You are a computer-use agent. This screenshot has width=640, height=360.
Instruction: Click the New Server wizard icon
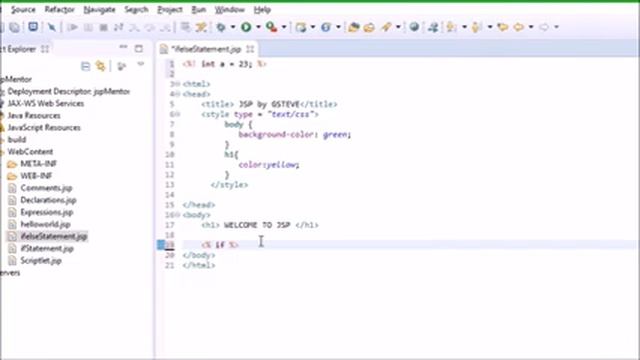click(301, 27)
